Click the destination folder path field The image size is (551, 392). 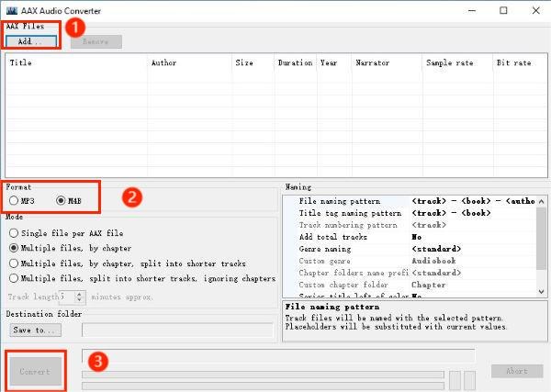177,330
